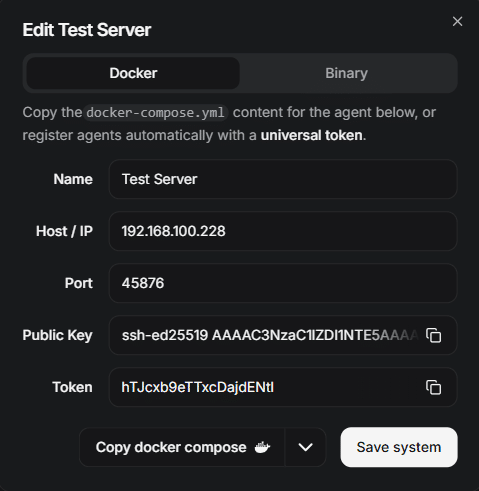Click the Token label

click(72, 387)
